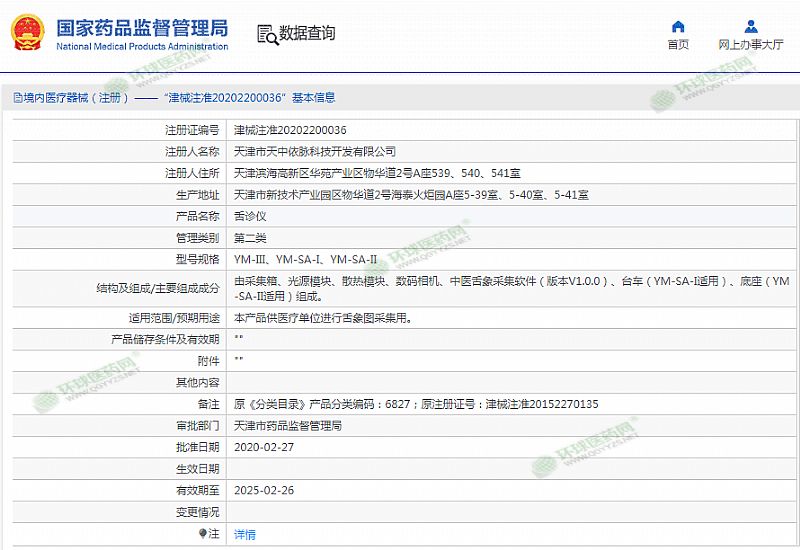Click the registration number value 津械注准20202200036
Image resolution: width=800 pixels, height=550 pixels.
point(290,130)
